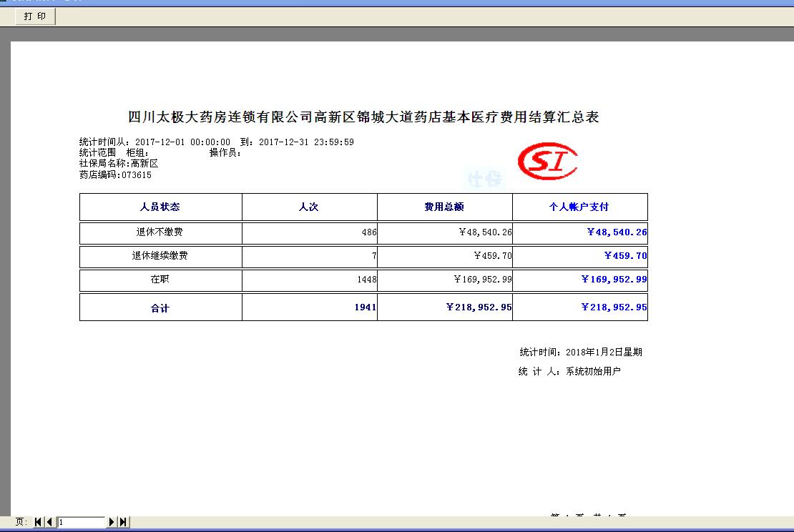The height and width of the screenshot is (532, 794).
Task: Click the page number input field
Action: click(x=81, y=522)
